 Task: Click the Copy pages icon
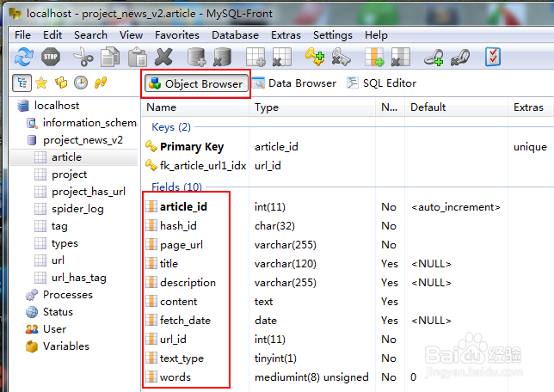point(110,57)
